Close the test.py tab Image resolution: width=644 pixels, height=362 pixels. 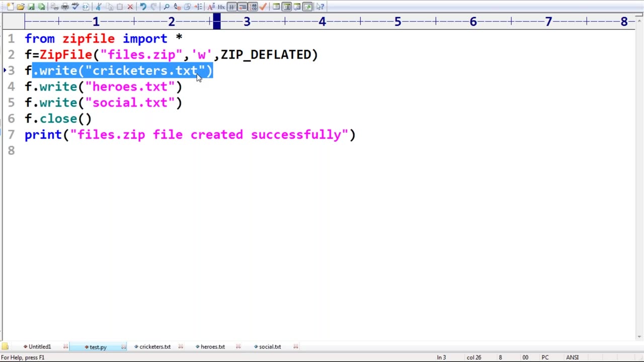click(x=123, y=346)
